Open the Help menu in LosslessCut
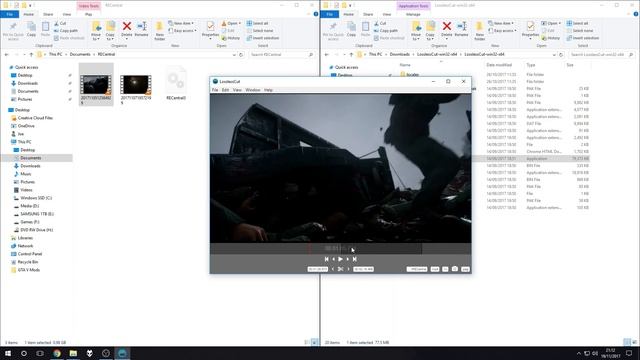This screenshot has width=640, height=360. [x=268, y=90]
